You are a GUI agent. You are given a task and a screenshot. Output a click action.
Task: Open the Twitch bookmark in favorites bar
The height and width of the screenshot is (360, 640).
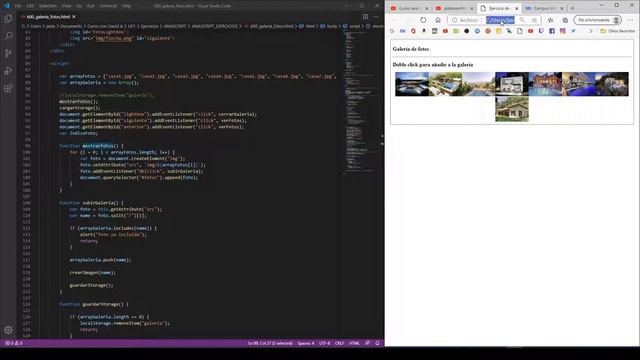click(x=541, y=31)
